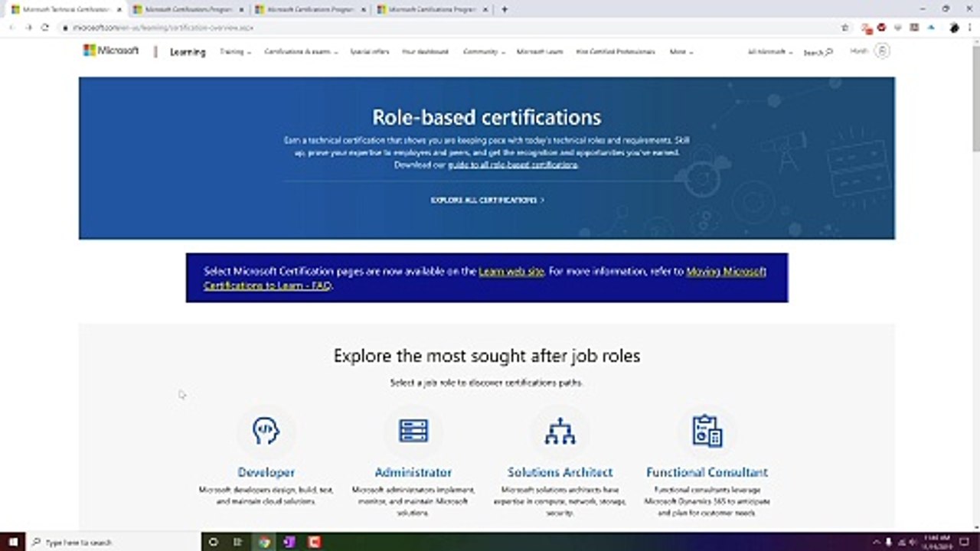Click the Microsoft logo in the header
The height and width of the screenshot is (551, 980).
point(111,51)
